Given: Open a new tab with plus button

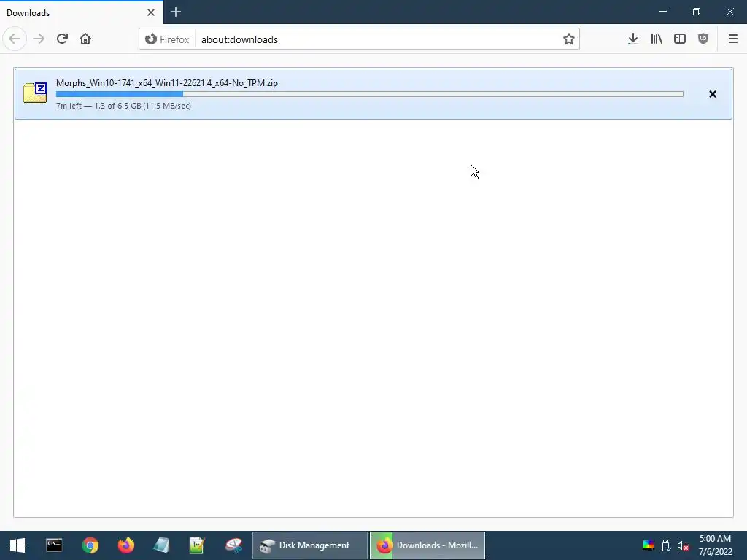Looking at the screenshot, I should click(x=175, y=12).
